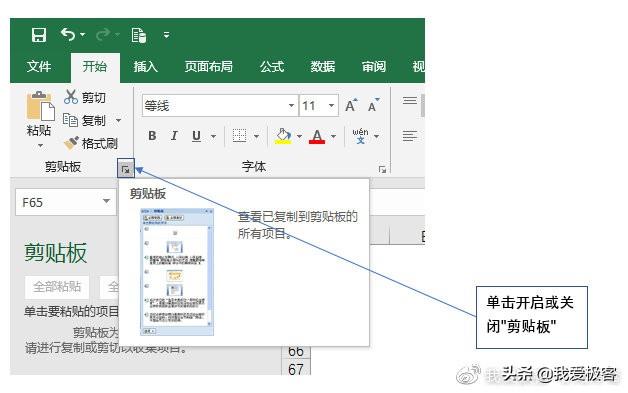
Task: Toggle underline formatting
Action: pos(196,136)
